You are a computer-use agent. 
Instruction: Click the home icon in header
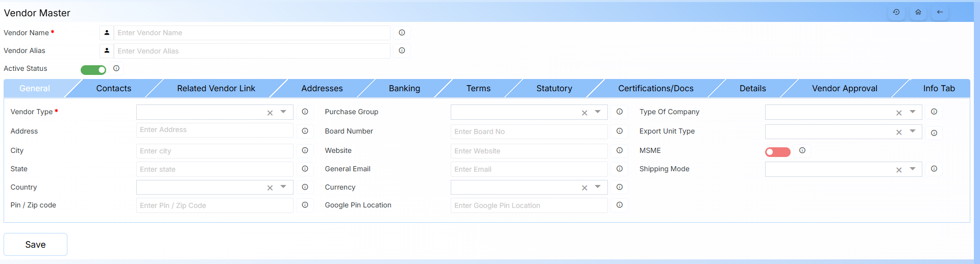918,12
